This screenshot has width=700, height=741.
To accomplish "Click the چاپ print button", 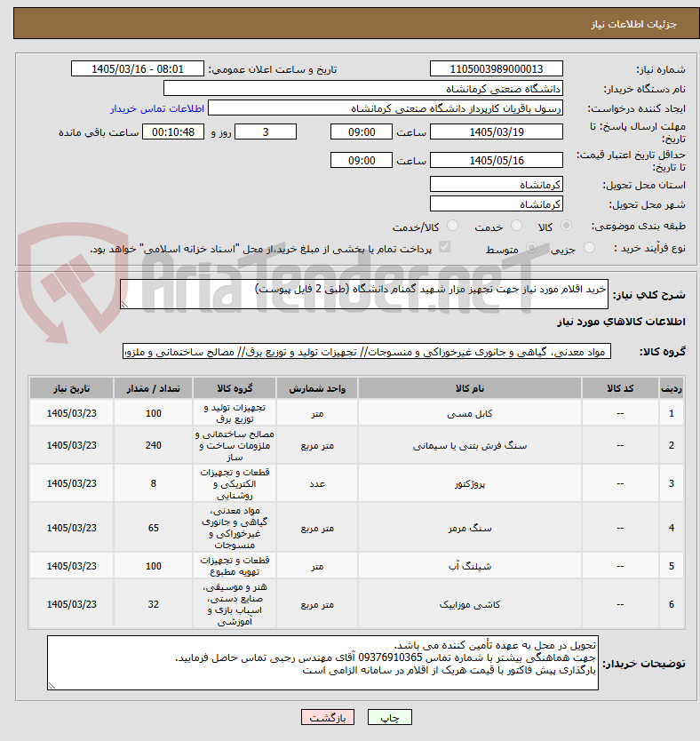I will [390, 717].
